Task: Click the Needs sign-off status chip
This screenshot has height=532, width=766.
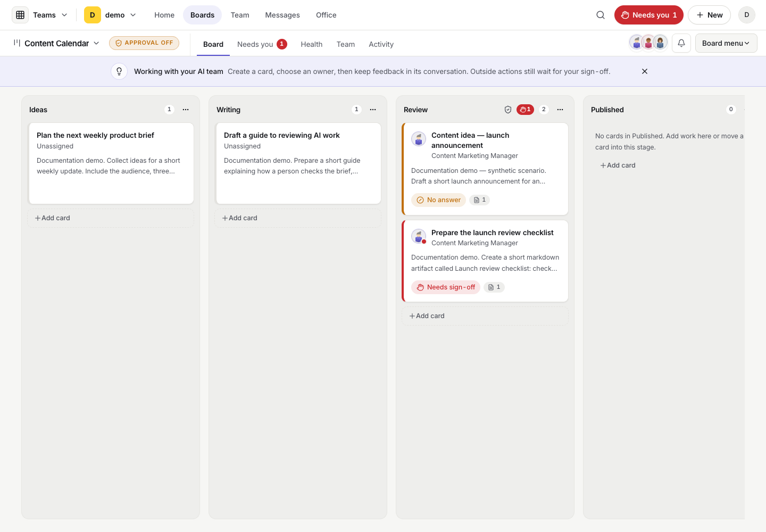Action: 446,287
